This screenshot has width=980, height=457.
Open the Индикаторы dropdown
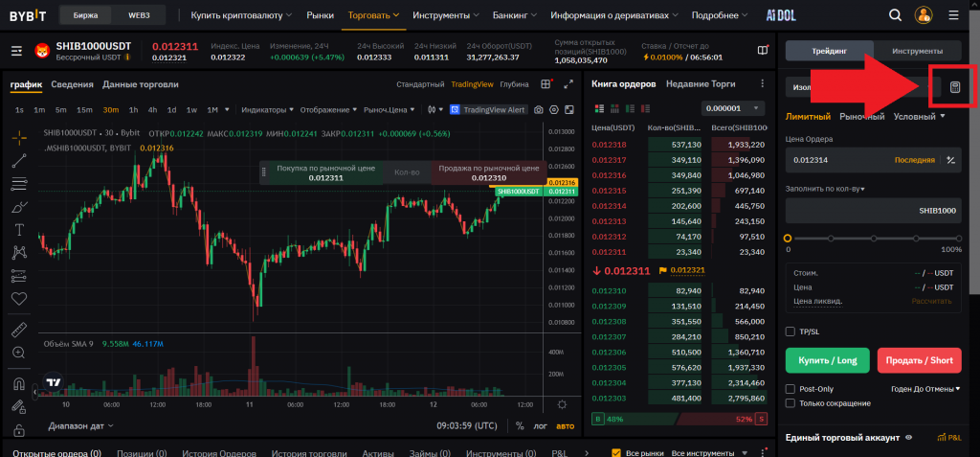click(x=268, y=109)
